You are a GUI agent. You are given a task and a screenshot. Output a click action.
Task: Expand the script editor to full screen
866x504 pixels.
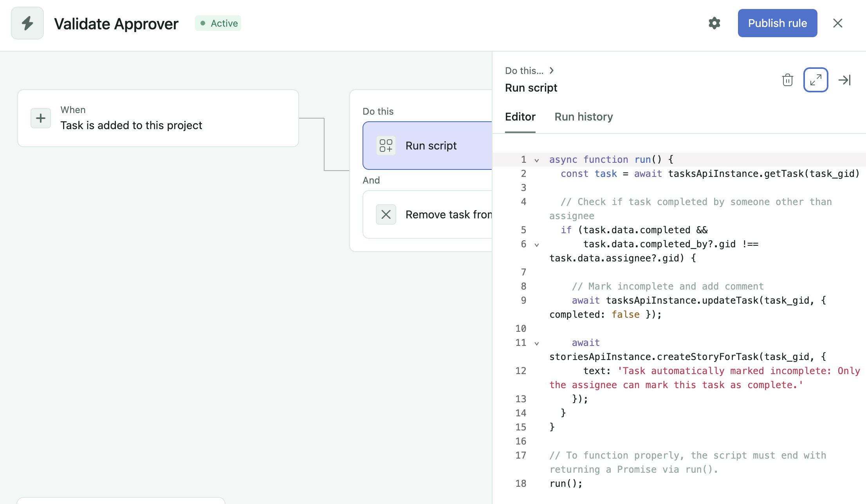point(816,80)
